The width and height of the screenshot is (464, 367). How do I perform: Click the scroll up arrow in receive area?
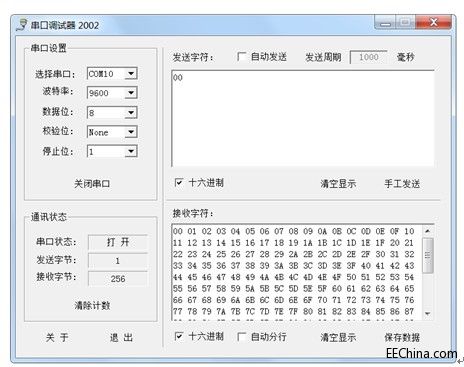click(x=428, y=231)
